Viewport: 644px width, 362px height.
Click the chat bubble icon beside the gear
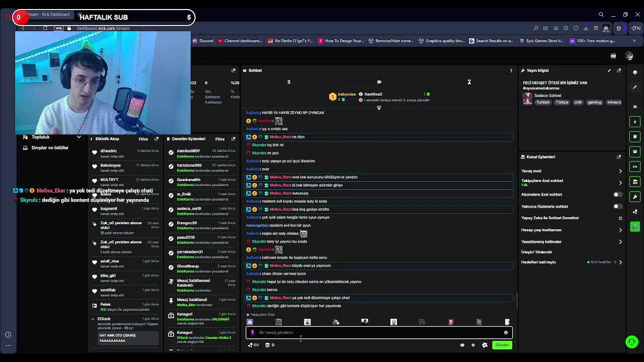[462, 345]
